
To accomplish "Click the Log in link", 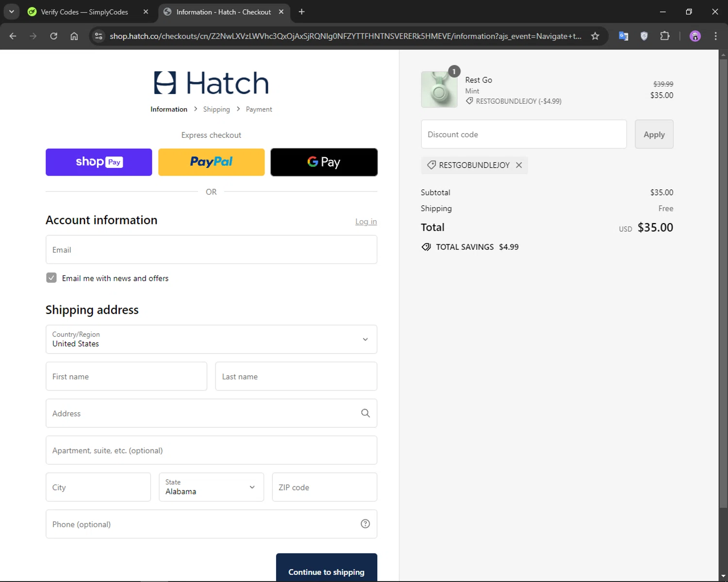I will pos(366,222).
